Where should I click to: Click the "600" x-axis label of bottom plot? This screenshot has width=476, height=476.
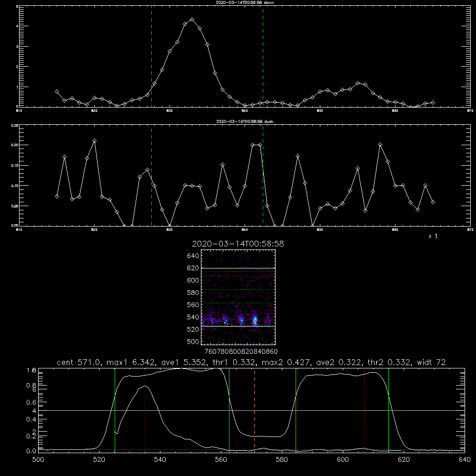[x=343, y=460]
